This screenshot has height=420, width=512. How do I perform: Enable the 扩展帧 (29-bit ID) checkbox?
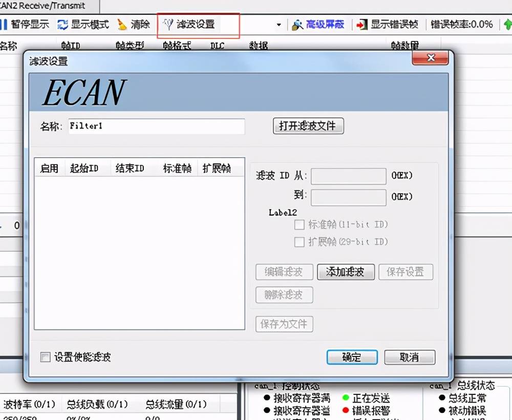pyautogui.click(x=300, y=242)
